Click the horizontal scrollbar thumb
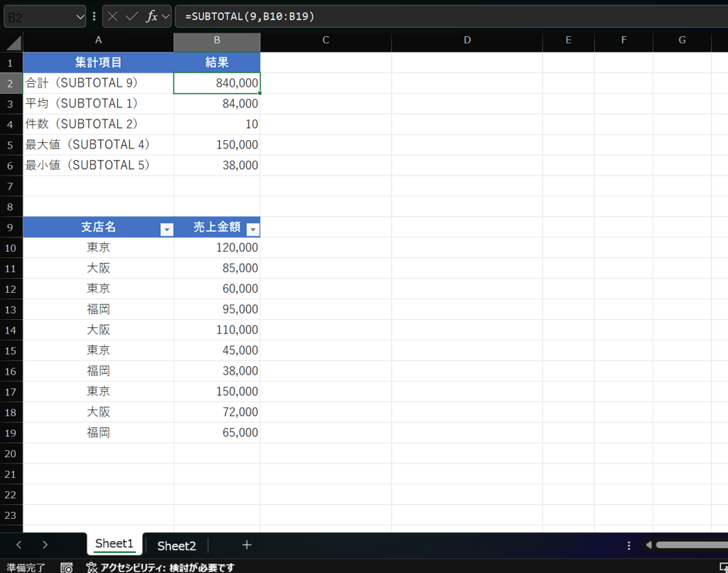This screenshot has width=728, height=573. pyautogui.click(x=691, y=545)
